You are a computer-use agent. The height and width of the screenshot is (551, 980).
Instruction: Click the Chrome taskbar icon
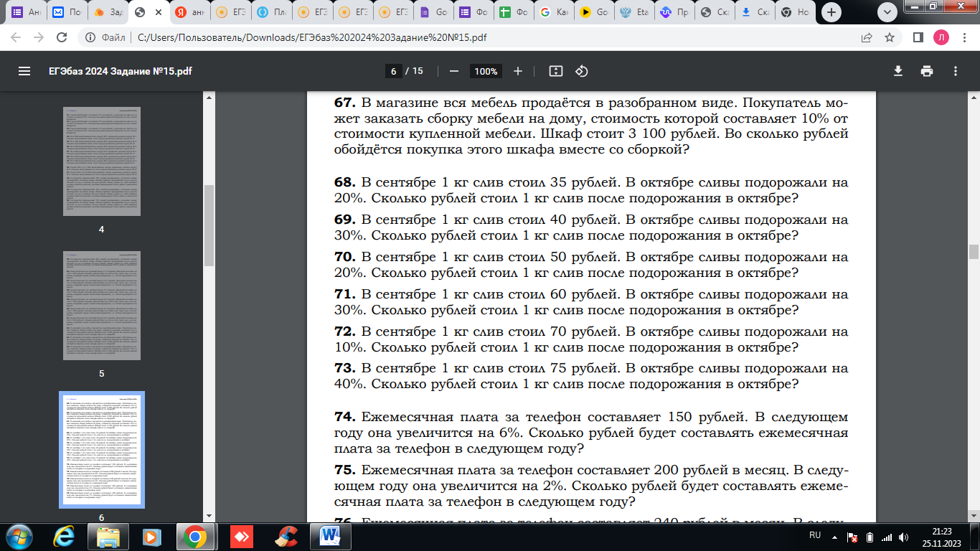(194, 536)
